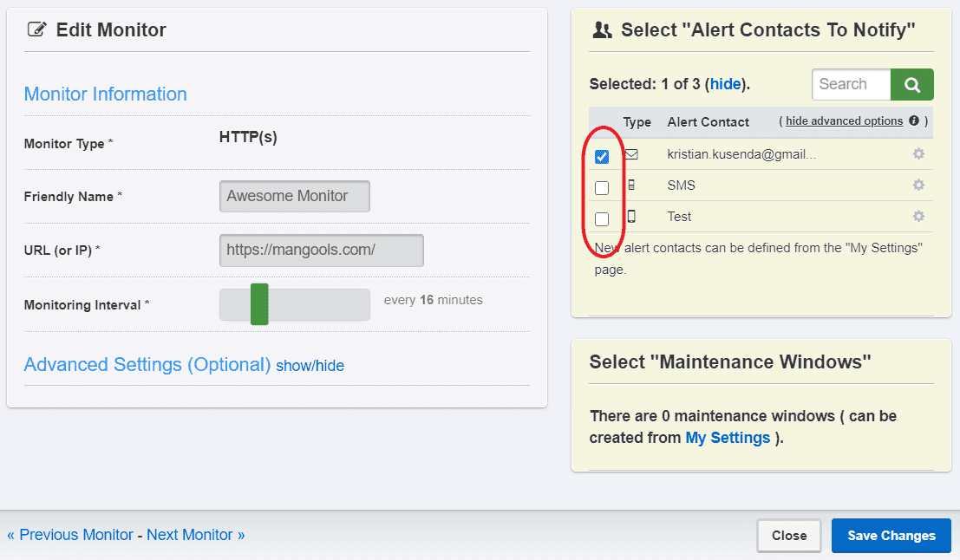The height and width of the screenshot is (560, 960).
Task: Open settings gear for SMS contact
Action: [918, 185]
